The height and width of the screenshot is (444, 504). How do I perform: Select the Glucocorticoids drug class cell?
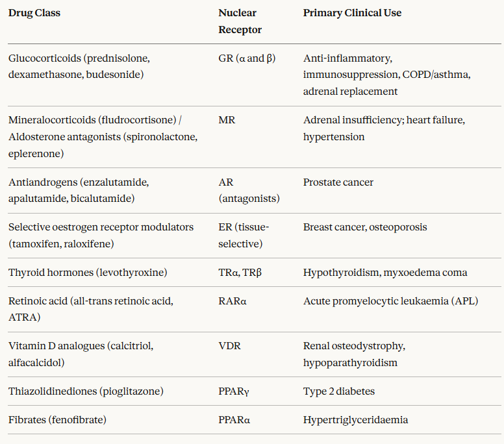click(79, 66)
